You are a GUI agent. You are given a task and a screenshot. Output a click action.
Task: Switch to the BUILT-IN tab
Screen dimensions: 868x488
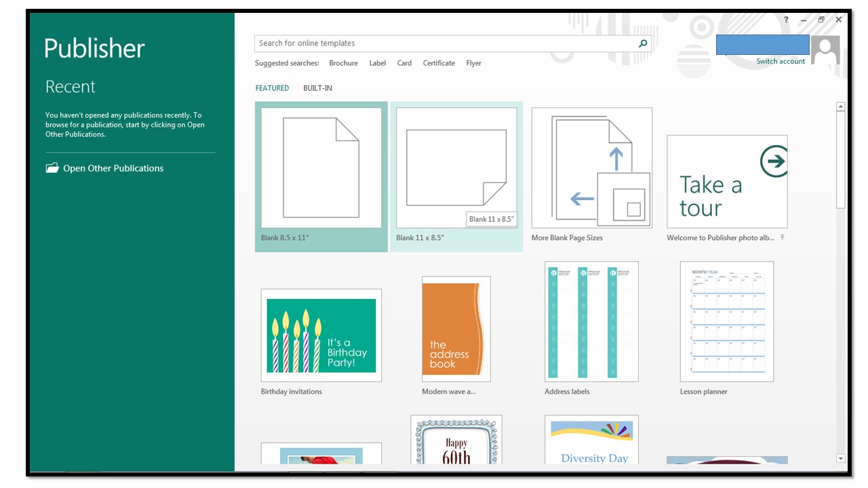pyautogui.click(x=317, y=87)
